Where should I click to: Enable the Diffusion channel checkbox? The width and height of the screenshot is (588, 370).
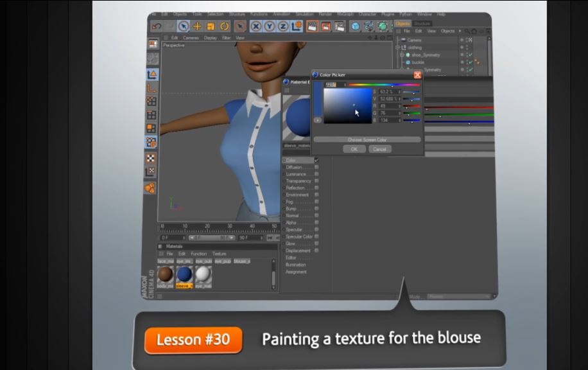[316, 167]
